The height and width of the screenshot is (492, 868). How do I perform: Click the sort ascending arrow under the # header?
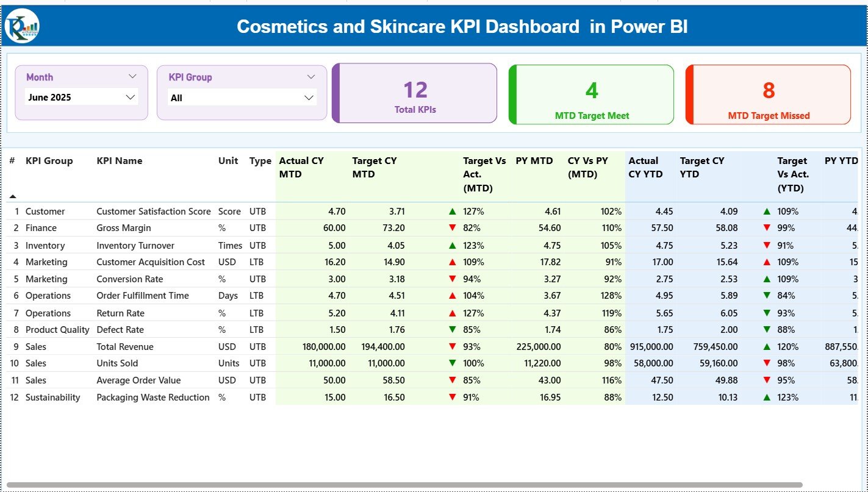[x=13, y=196]
